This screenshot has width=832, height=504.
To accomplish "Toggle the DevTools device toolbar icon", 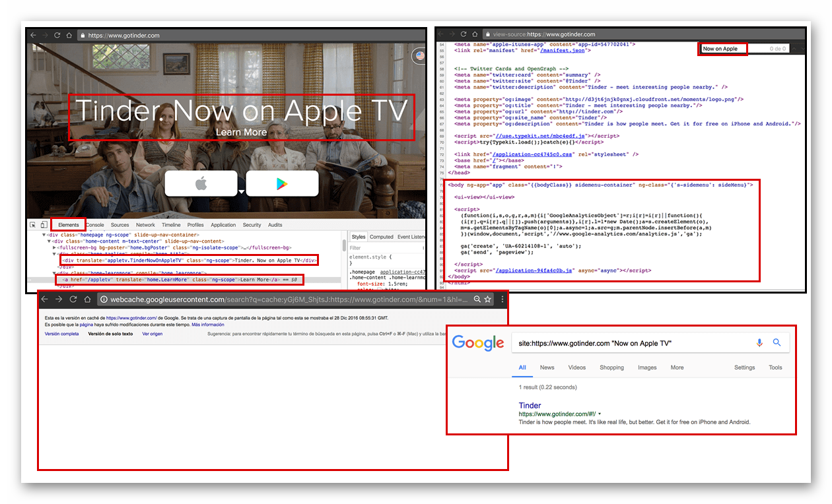I will click(44, 225).
